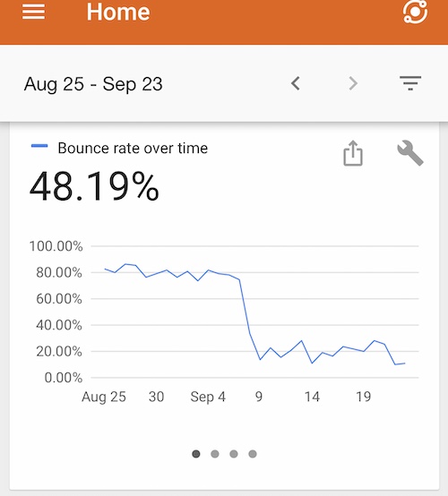Open card settings wrench icon

coord(410,153)
